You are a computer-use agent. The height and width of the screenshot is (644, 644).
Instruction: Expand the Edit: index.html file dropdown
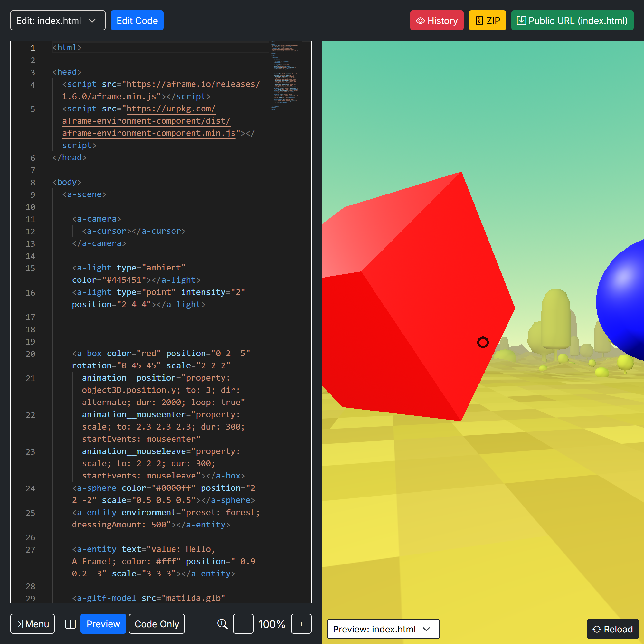[58, 21]
